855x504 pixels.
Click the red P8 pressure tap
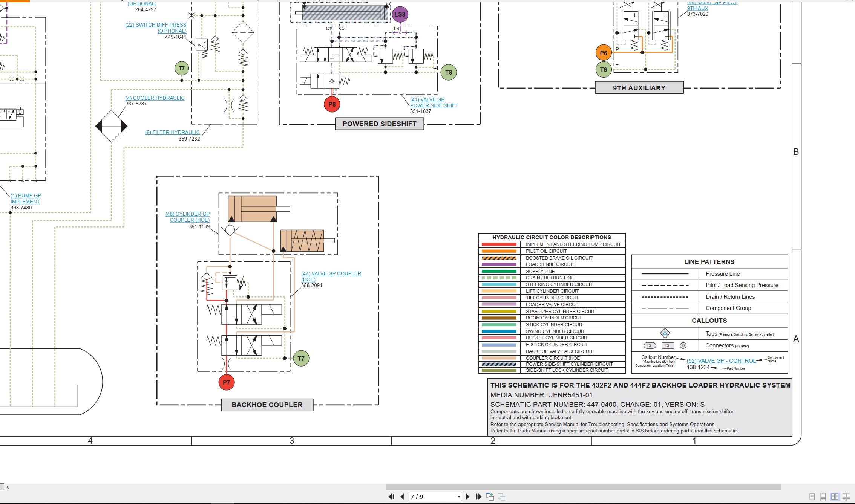[332, 104]
